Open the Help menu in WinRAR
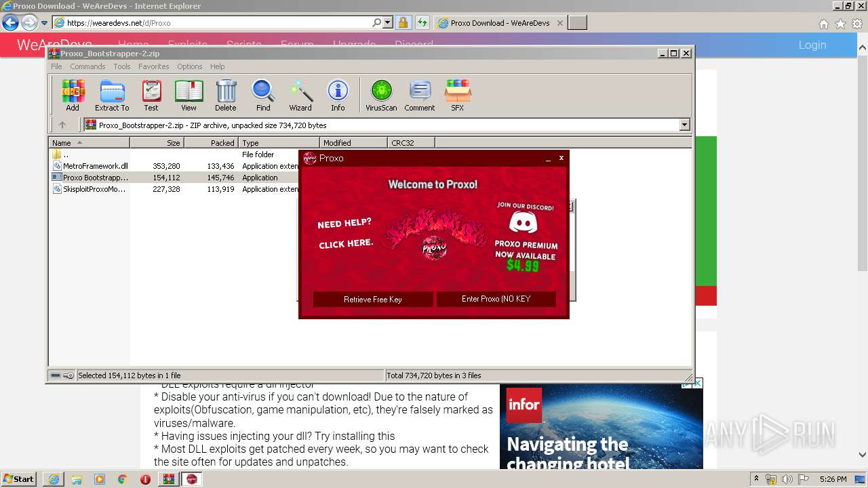Screen dimensions: 868x488 click(x=217, y=66)
